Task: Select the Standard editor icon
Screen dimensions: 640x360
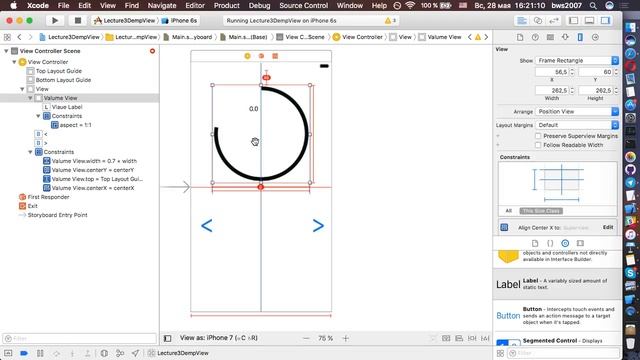Action: (522, 20)
